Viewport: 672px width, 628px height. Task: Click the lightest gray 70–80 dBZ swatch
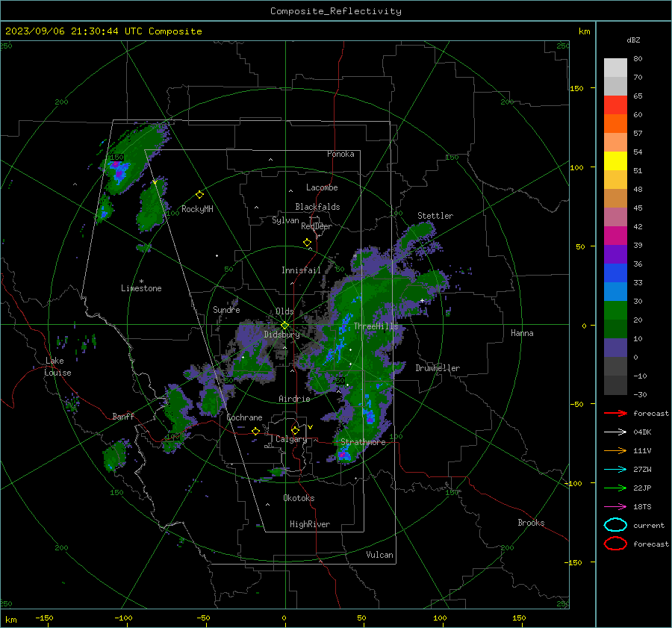(615, 68)
